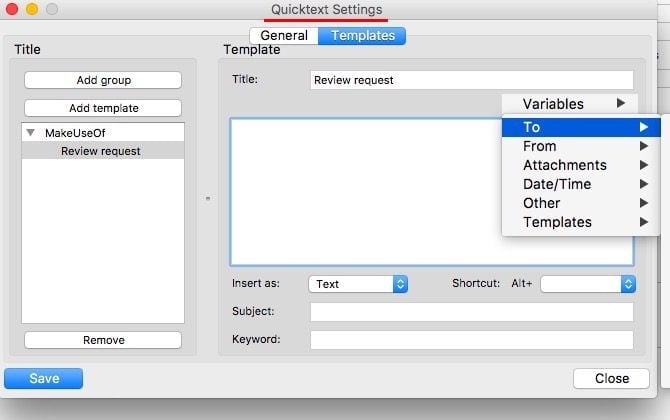The height and width of the screenshot is (420, 670).
Task: Switch to the General tab
Action: [x=284, y=35]
